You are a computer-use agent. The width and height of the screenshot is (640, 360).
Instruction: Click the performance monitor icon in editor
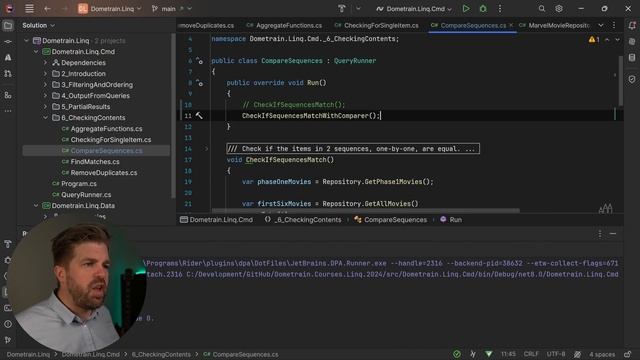(x=605, y=209)
